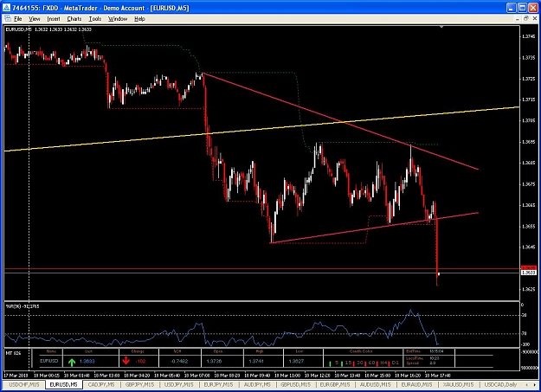The height and width of the screenshot is (392, 541).
Task: Click the chart shift triangle marker at top
Action: (441, 27)
